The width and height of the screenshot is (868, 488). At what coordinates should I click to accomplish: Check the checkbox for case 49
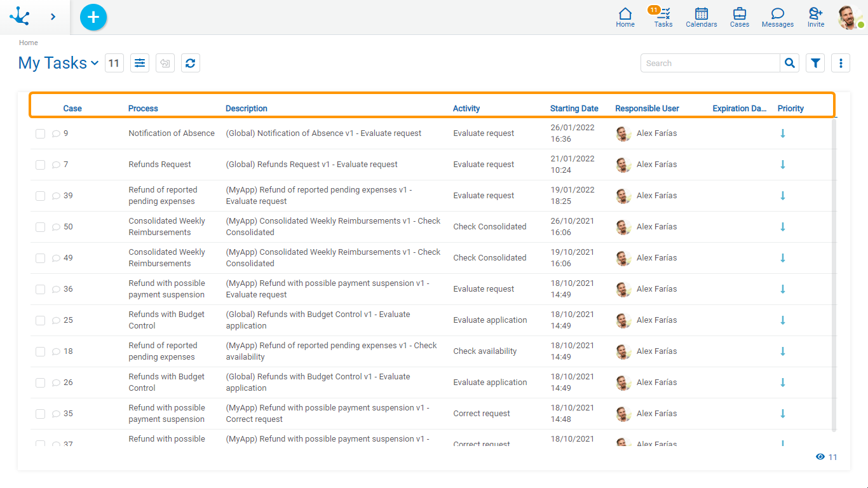40,258
